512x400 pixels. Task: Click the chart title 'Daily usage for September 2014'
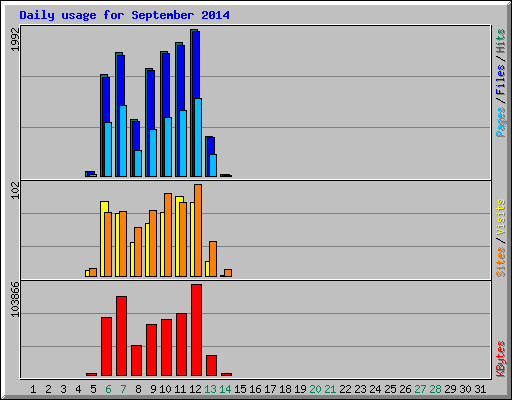click(124, 15)
